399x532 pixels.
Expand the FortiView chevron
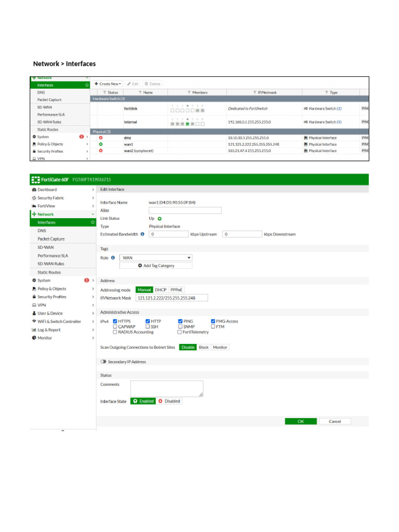pyautogui.click(x=93, y=206)
